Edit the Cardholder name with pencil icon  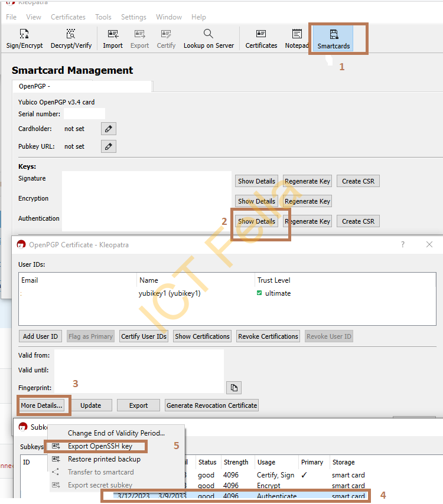coord(109,129)
